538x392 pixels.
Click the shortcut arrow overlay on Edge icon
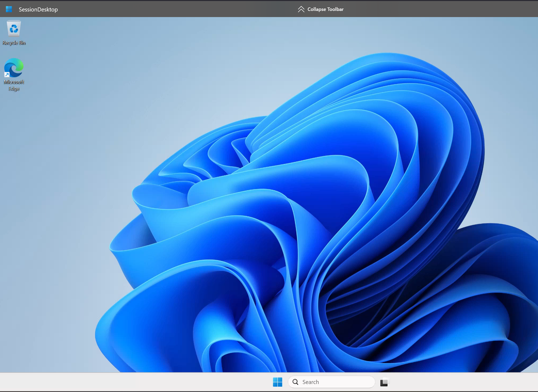[x=7, y=75]
